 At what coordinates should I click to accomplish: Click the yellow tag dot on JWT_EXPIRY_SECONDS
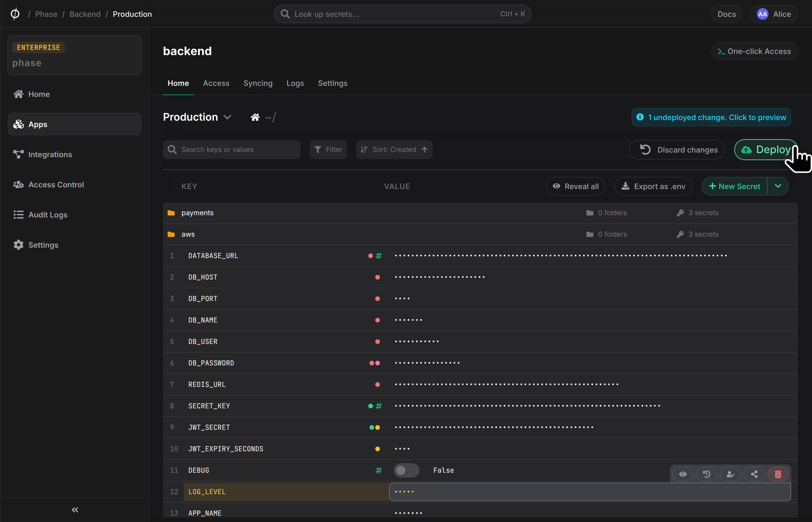coord(377,449)
